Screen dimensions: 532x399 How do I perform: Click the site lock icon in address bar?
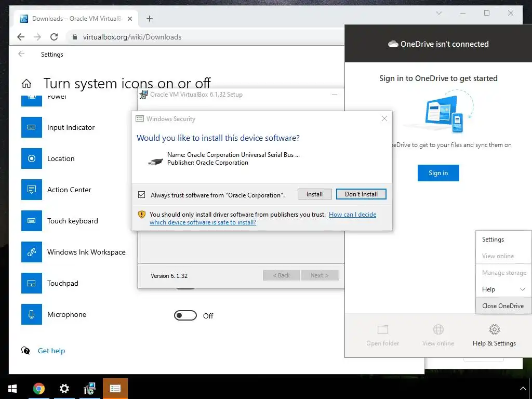click(x=75, y=37)
